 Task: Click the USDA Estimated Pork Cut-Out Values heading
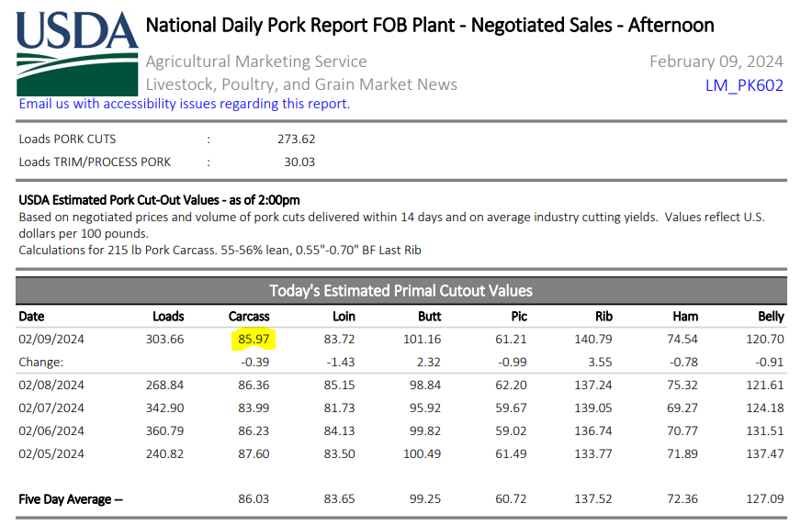159,199
